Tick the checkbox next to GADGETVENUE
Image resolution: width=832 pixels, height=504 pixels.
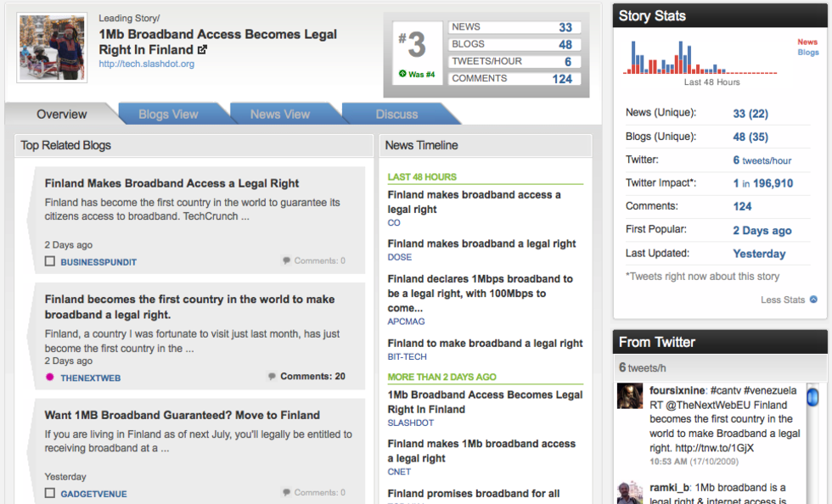(50, 493)
